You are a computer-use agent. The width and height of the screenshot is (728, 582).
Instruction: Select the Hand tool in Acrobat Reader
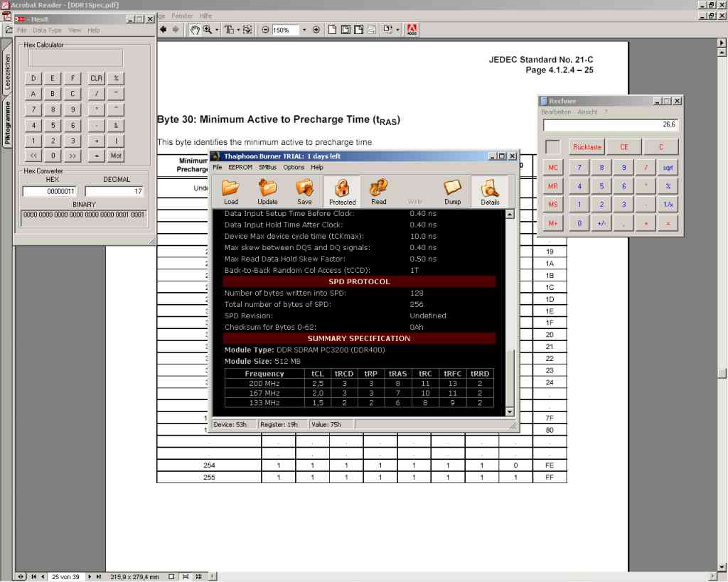tap(195, 30)
